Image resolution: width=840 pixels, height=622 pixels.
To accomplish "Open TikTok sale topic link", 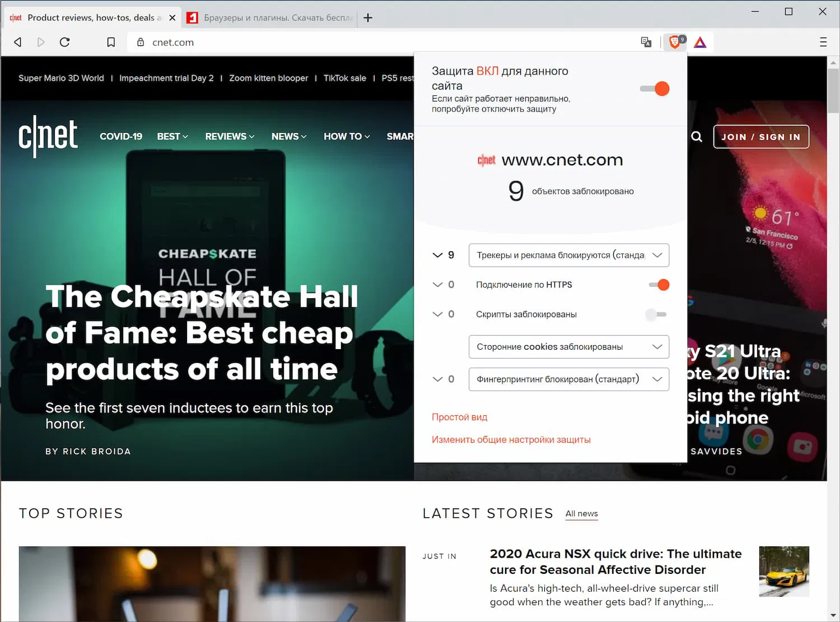I will pyautogui.click(x=344, y=78).
